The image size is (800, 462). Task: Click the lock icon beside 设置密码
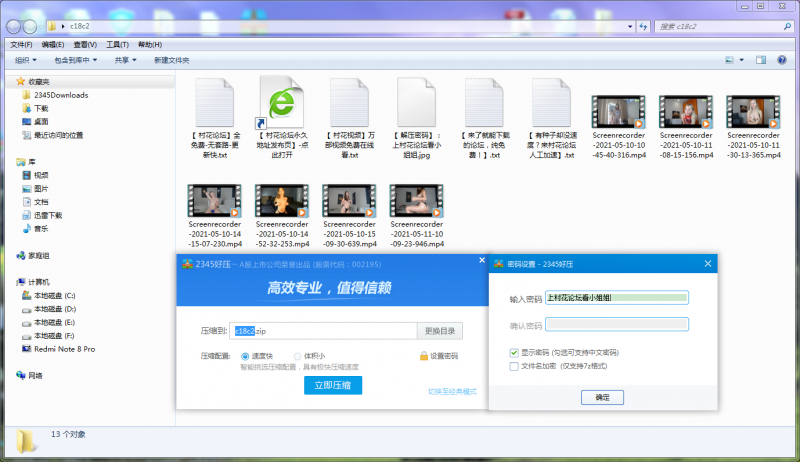click(423, 356)
